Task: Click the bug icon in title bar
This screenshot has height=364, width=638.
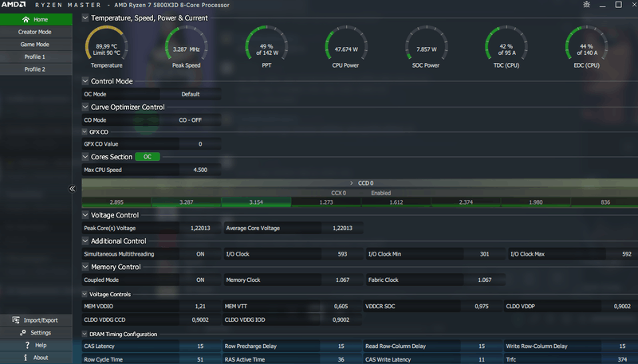Action: 586,5
